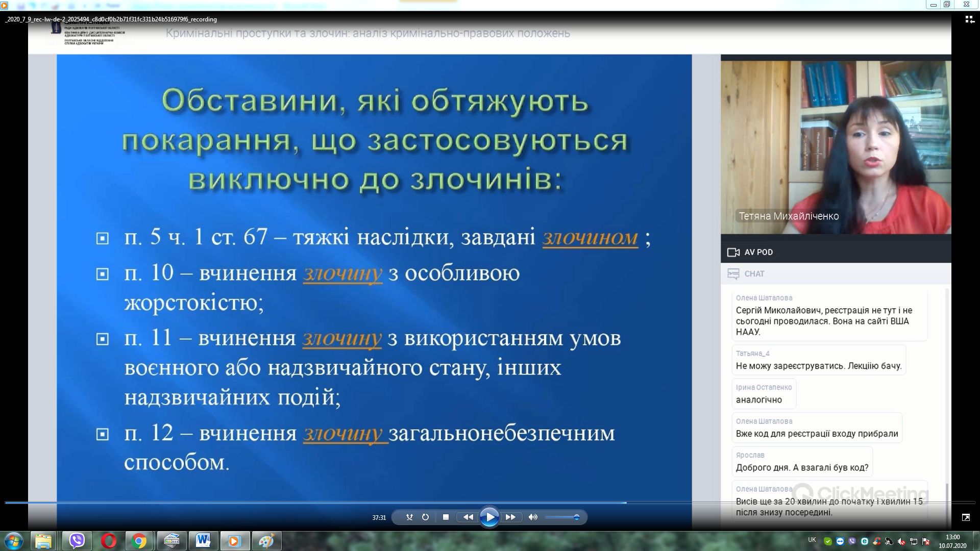Screen dimensions: 980x551
Task: Click the blue Play button
Action: click(489, 517)
